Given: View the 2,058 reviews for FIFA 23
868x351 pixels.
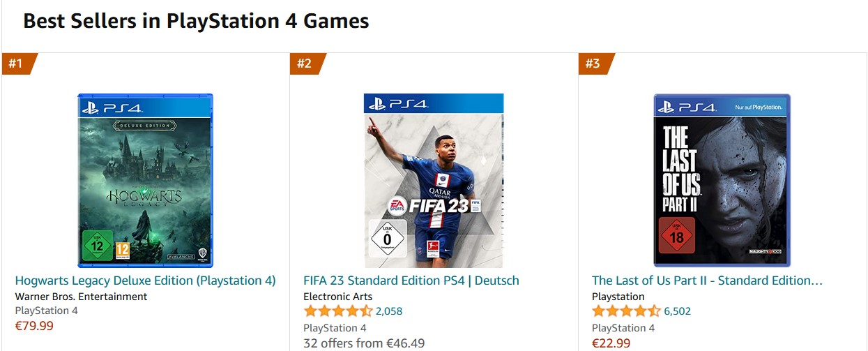Looking at the screenshot, I should [x=389, y=311].
